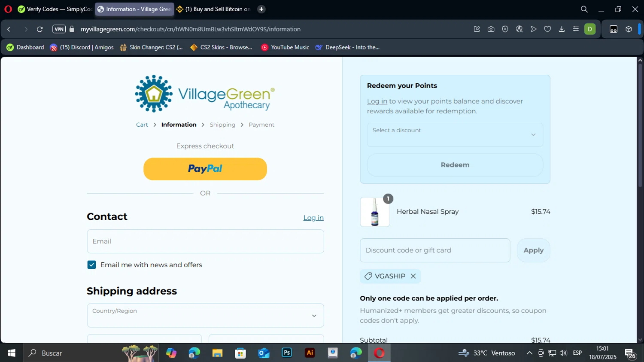Viewport: 644px width, 362px height.
Task: Open Illustrator from the taskbar
Action: (x=310, y=353)
